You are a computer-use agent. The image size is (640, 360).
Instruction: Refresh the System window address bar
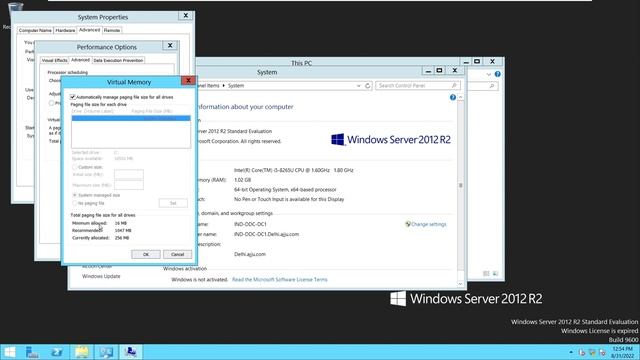click(x=367, y=86)
